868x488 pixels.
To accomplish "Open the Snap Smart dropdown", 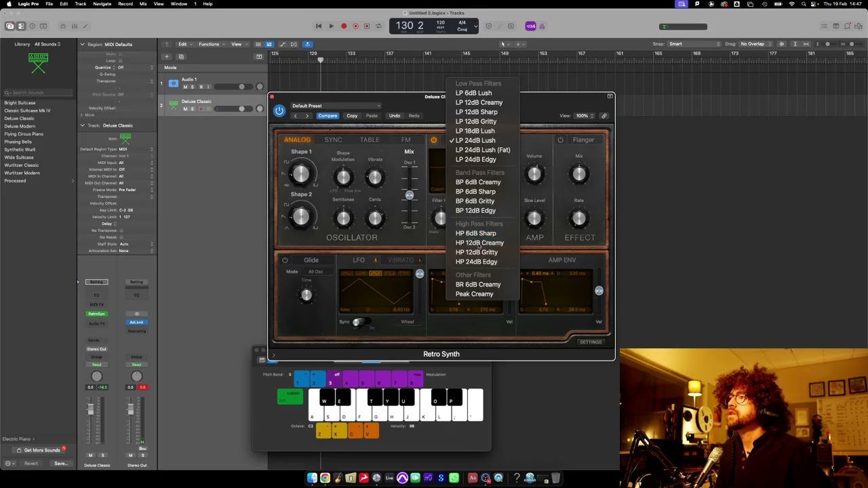I will (x=695, y=44).
